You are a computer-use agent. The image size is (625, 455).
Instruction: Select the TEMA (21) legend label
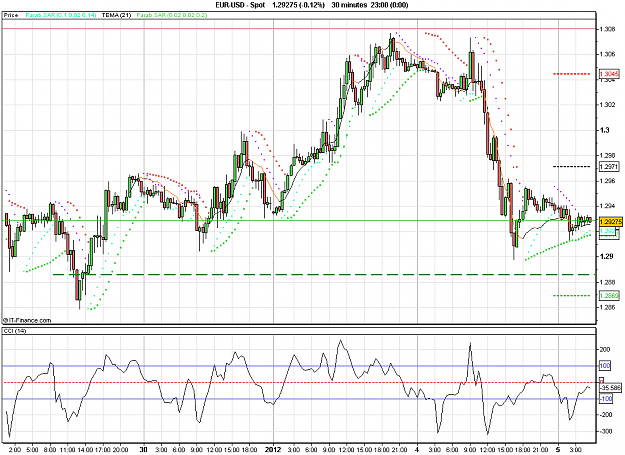[116, 15]
